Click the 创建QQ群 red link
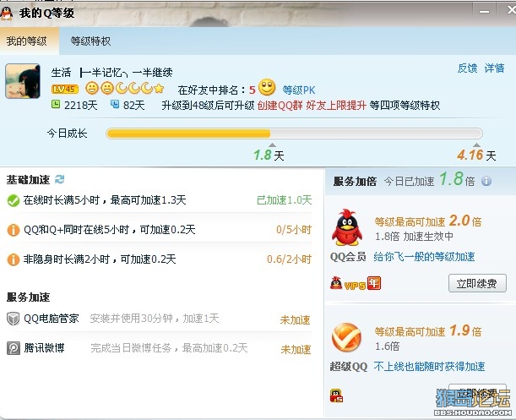This screenshot has width=516, height=420. point(280,106)
